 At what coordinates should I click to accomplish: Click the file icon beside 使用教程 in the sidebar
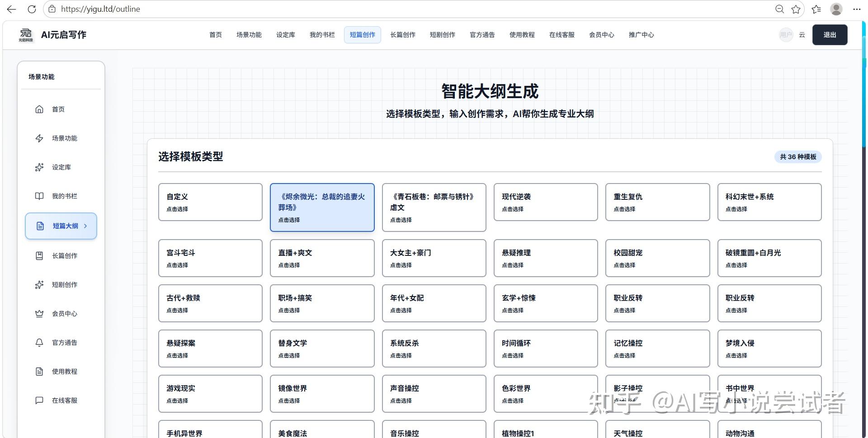click(39, 372)
